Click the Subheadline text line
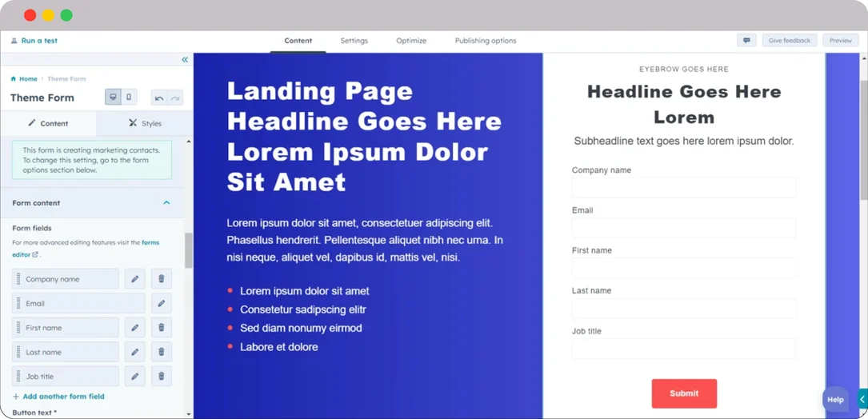This screenshot has width=868, height=419. [x=684, y=142]
